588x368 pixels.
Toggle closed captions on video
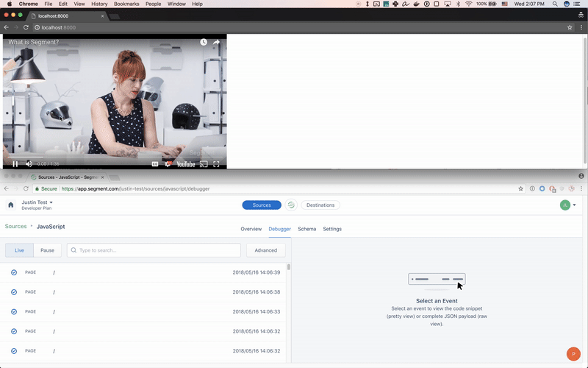tap(155, 164)
